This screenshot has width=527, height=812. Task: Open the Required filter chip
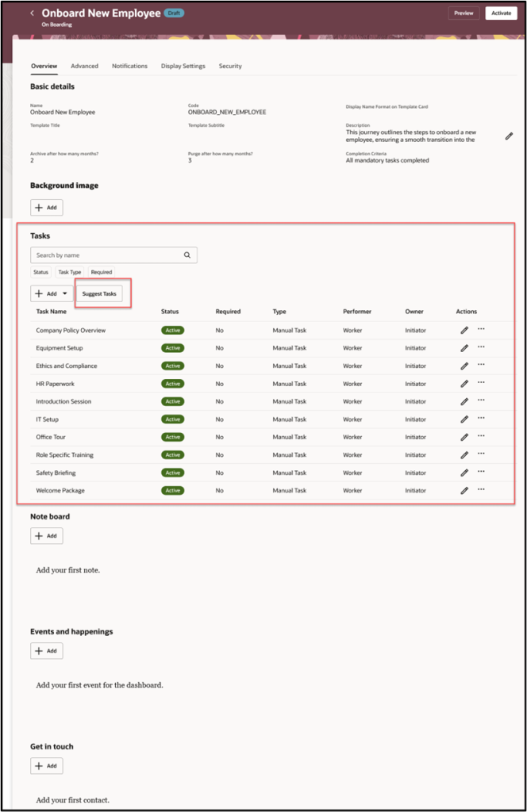tap(102, 272)
